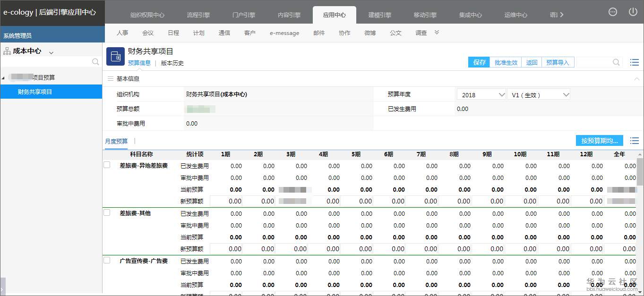
Task: Tick the 广告宣传费-广告费 checkbox
Action: (107, 260)
